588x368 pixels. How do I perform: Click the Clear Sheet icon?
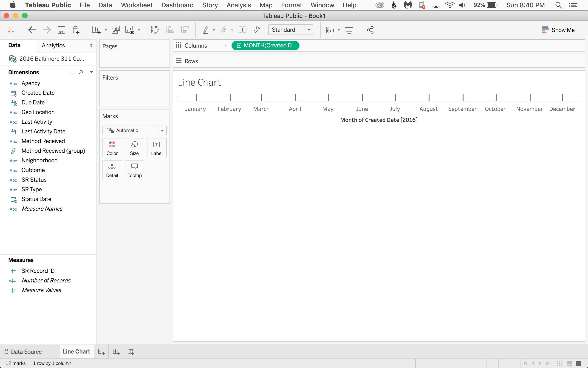click(x=130, y=30)
